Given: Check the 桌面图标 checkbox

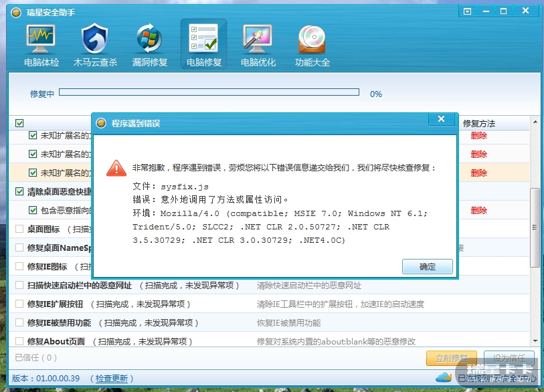Looking at the screenshot, I should pos(19,229).
